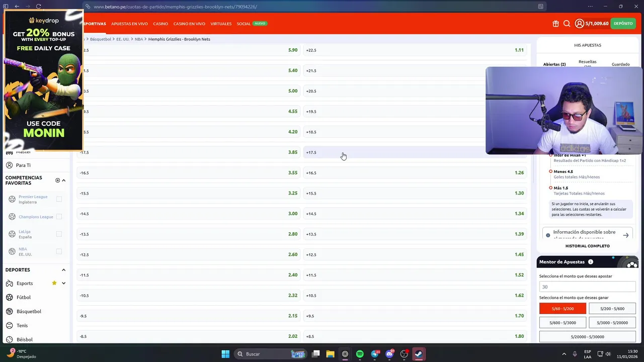Screen dimensions: 644x362
Task: Click the Tenis ball icon
Action: tap(9, 325)
